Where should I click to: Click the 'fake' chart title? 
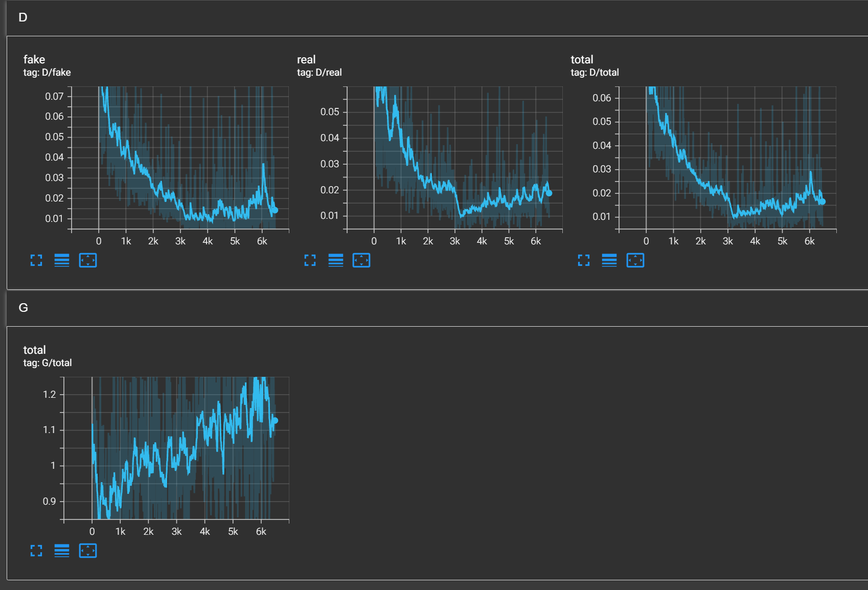[34, 59]
